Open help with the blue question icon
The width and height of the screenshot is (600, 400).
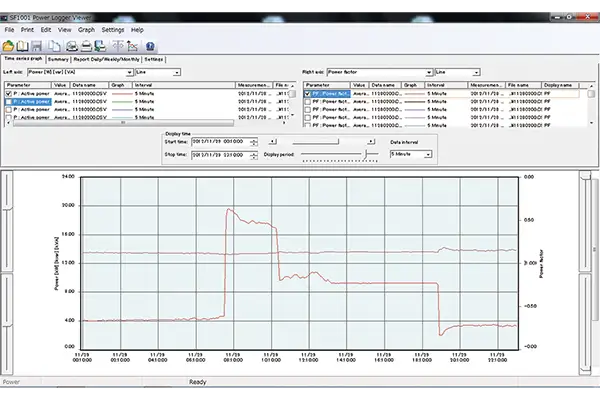pos(150,46)
